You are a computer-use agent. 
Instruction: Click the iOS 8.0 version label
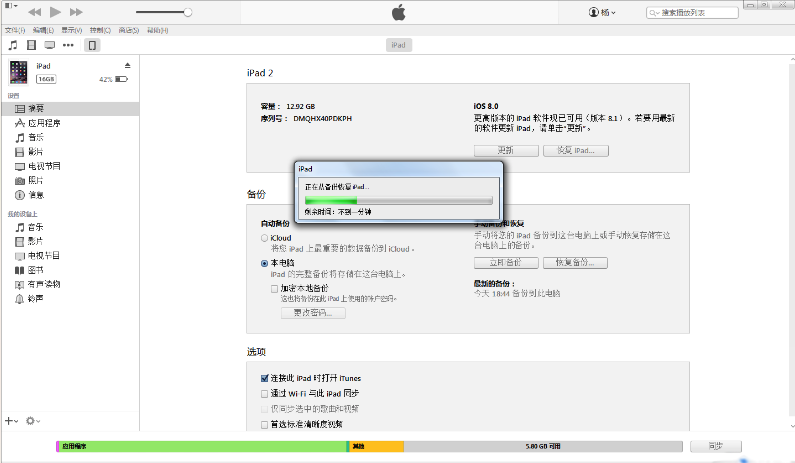486,106
